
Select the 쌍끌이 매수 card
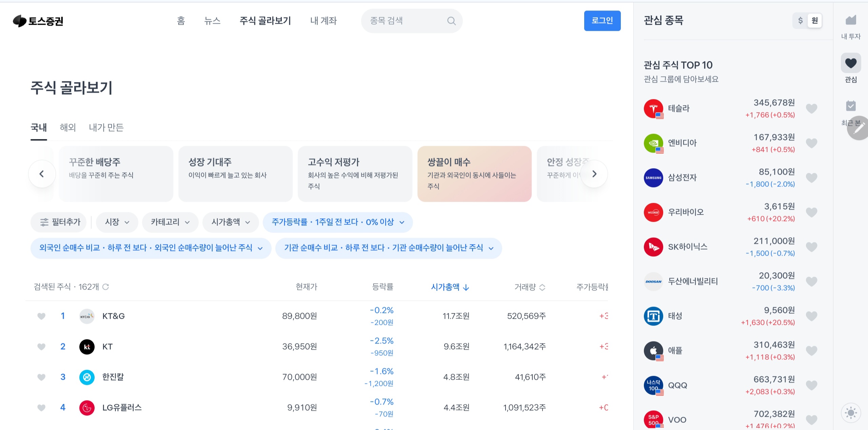pyautogui.click(x=474, y=174)
